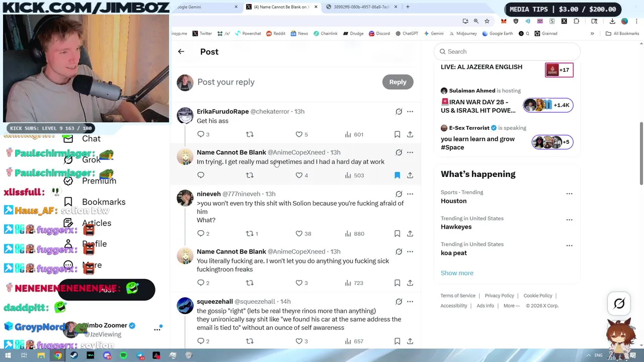Viewport: 644px width, 362px height.
Task: Open more options on squeezehall's post
Action: pos(410,301)
